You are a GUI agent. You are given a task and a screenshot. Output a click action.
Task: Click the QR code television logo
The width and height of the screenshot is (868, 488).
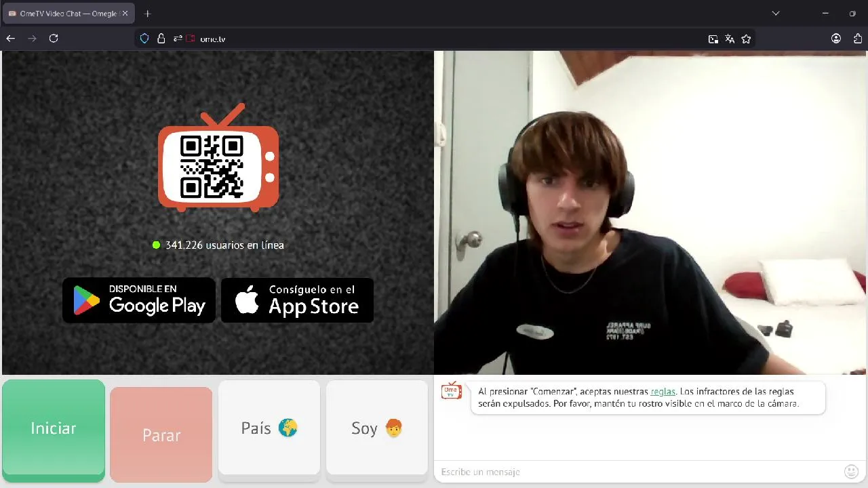pos(218,157)
